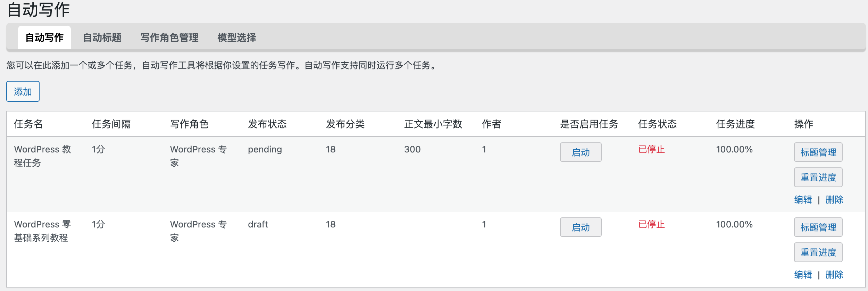The image size is (868, 291).
Task: Select the 模型选择 tab
Action: [236, 38]
